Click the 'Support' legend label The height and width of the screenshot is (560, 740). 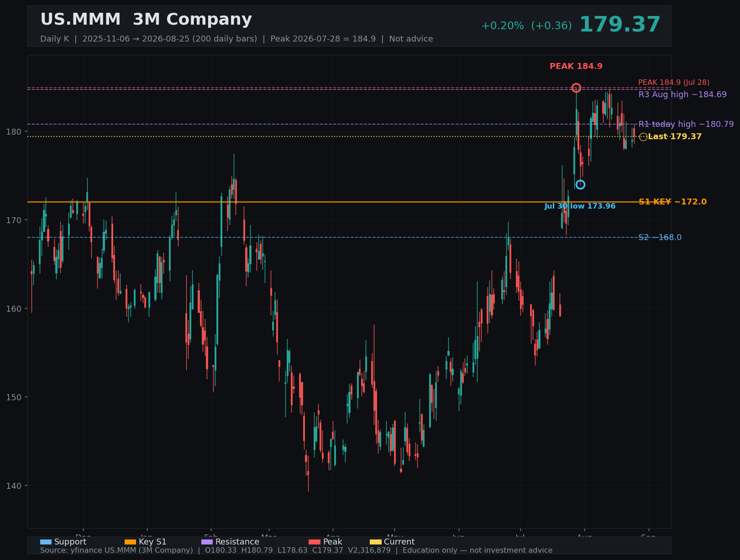pyautogui.click(x=70, y=542)
